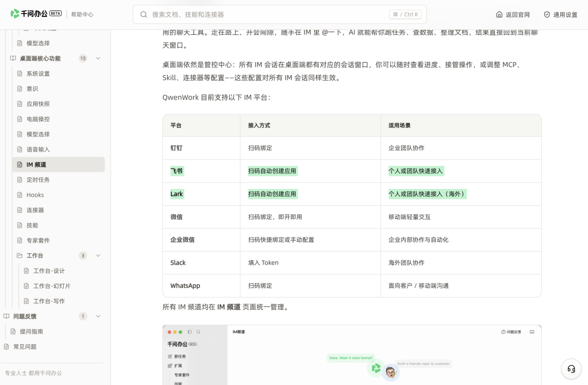Click the document icon beside 常见问题
The height and width of the screenshot is (385, 588).
7,347
